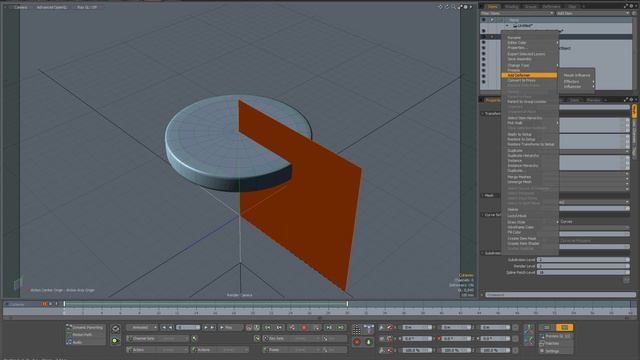This screenshot has width=640, height=360.
Task: Toggle eye visibility on row under Untitled scene
Action: point(484,31)
